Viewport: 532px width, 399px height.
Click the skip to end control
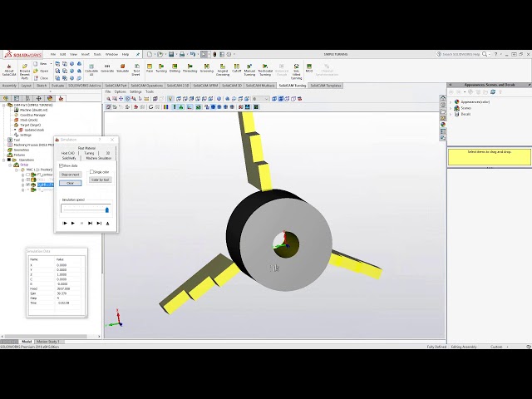99,224
